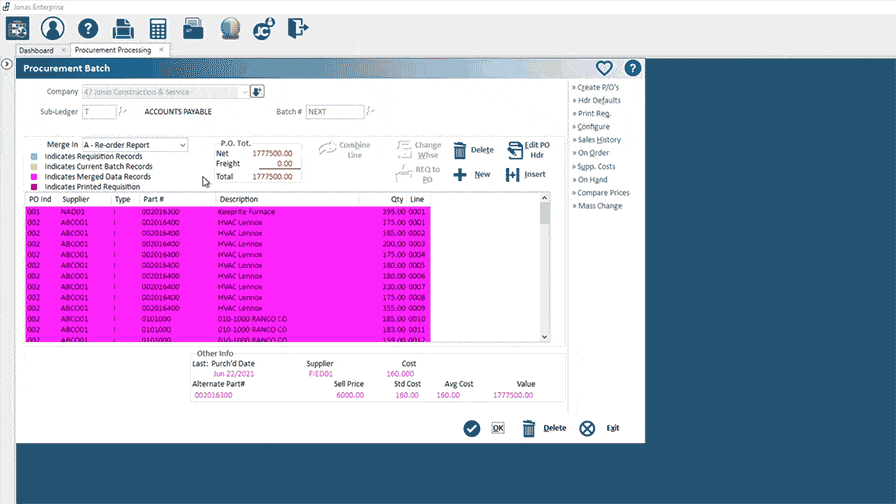Click the Sub-Ledger lookup icon
The height and width of the screenshot is (504, 896).
[x=122, y=111]
